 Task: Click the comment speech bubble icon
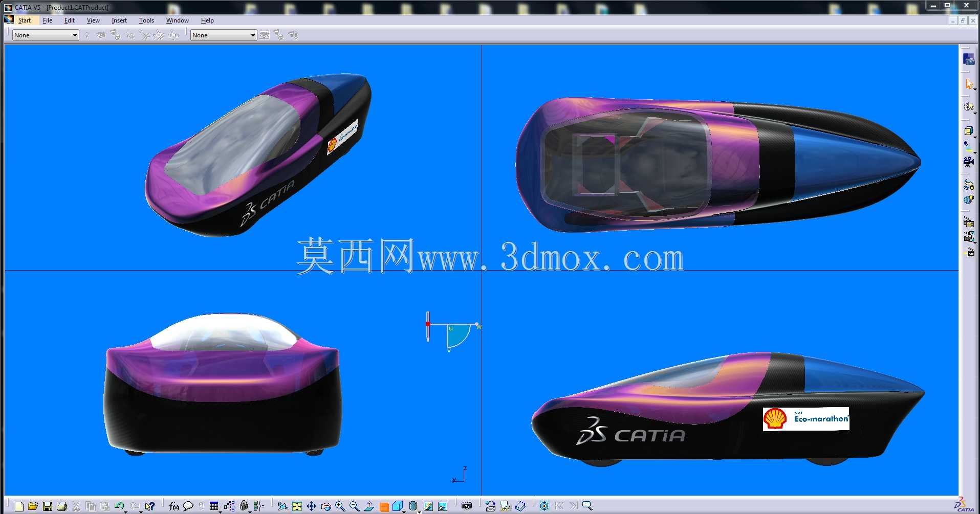pyautogui.click(x=188, y=506)
